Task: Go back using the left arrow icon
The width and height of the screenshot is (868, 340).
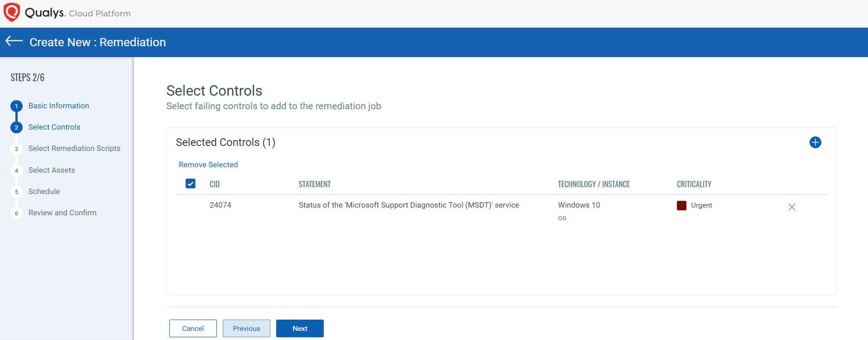Action: click(x=14, y=41)
